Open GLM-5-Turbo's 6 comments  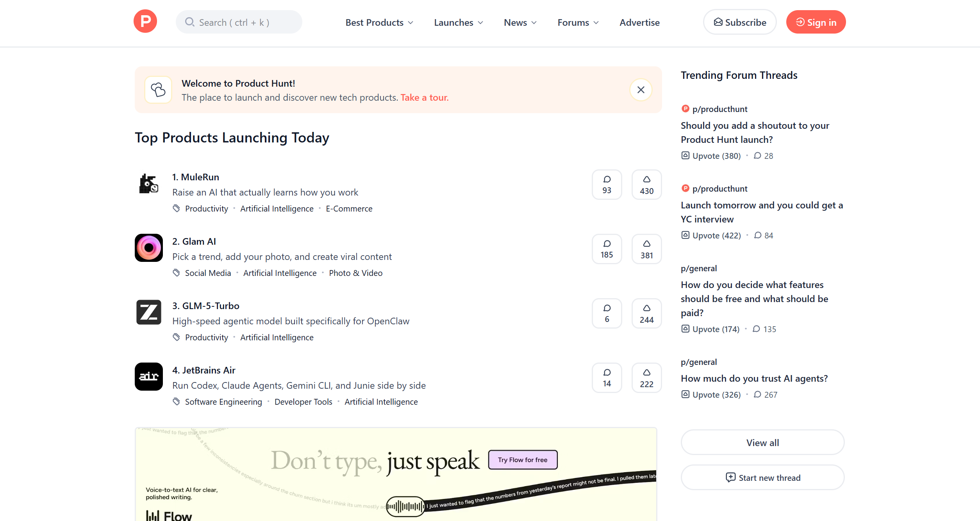click(x=607, y=313)
